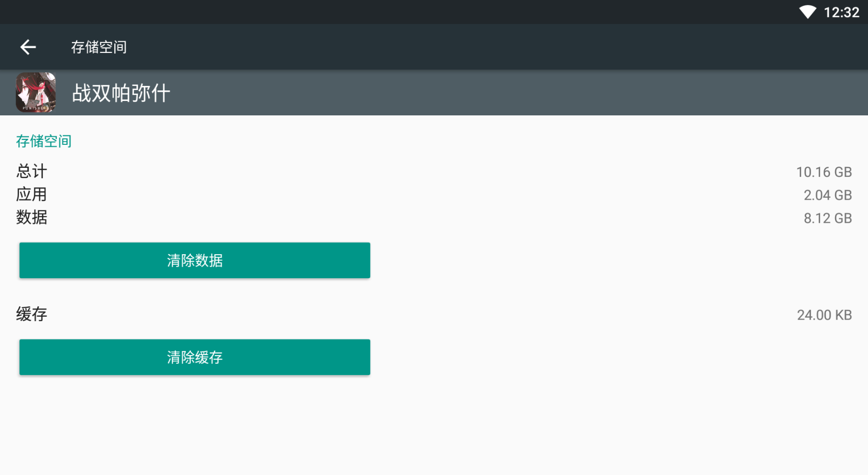Select the 存储空间 title in top bar
Image resolution: width=868 pixels, height=475 pixels.
coord(99,47)
